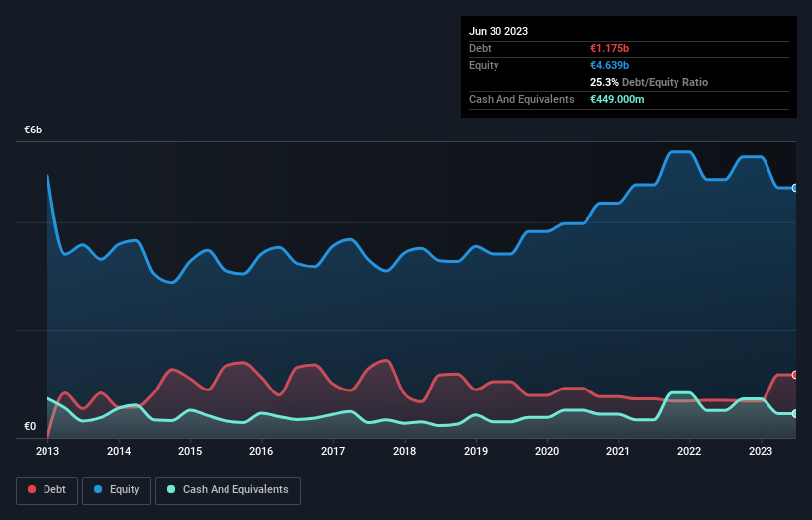Click the 2016 x-axis label
This screenshot has height=520, width=812.
(261, 451)
